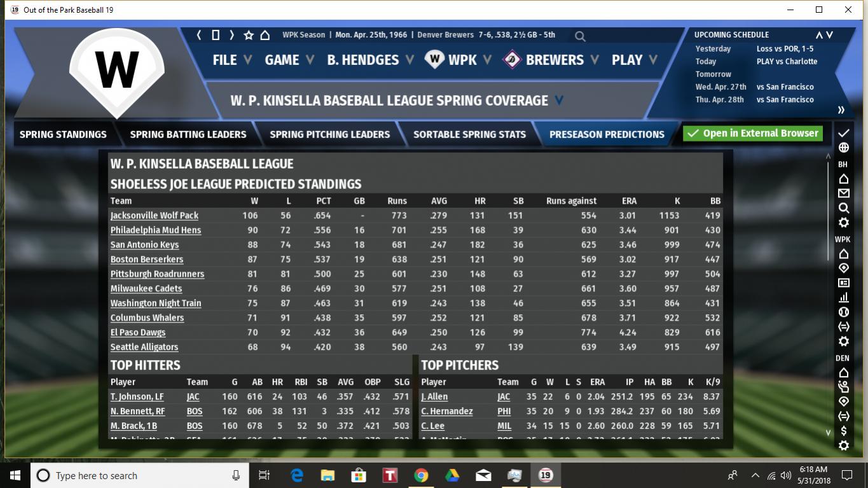Screen dimensions: 868x488
Task: Click the search magnifier under BH in sidebar
Action: [843, 208]
